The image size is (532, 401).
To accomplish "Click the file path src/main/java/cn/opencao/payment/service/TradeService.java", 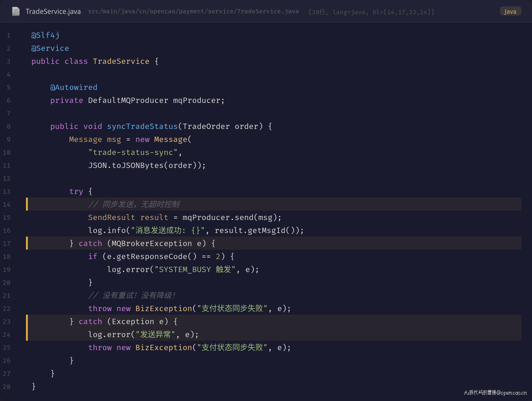I will tap(193, 12).
